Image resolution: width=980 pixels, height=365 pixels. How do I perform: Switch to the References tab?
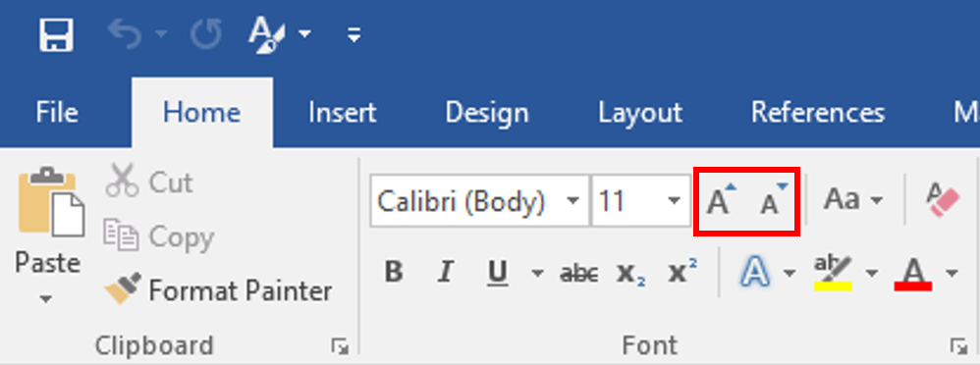pyautogui.click(x=818, y=113)
